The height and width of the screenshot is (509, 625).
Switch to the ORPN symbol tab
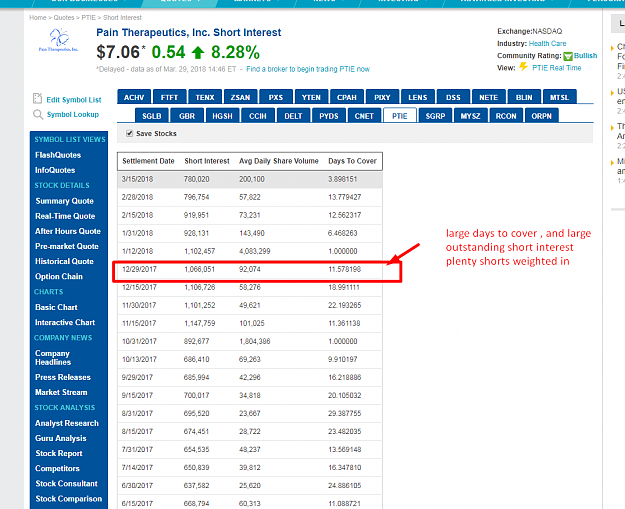pyautogui.click(x=542, y=116)
